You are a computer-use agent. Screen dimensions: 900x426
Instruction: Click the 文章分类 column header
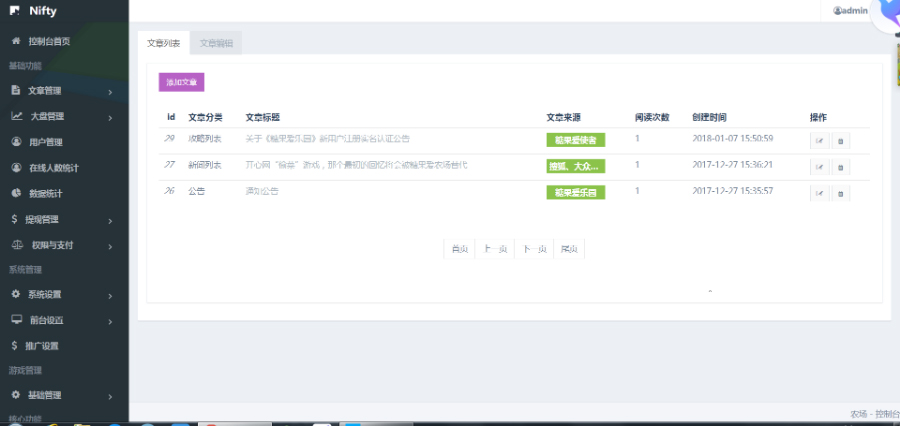(205, 117)
